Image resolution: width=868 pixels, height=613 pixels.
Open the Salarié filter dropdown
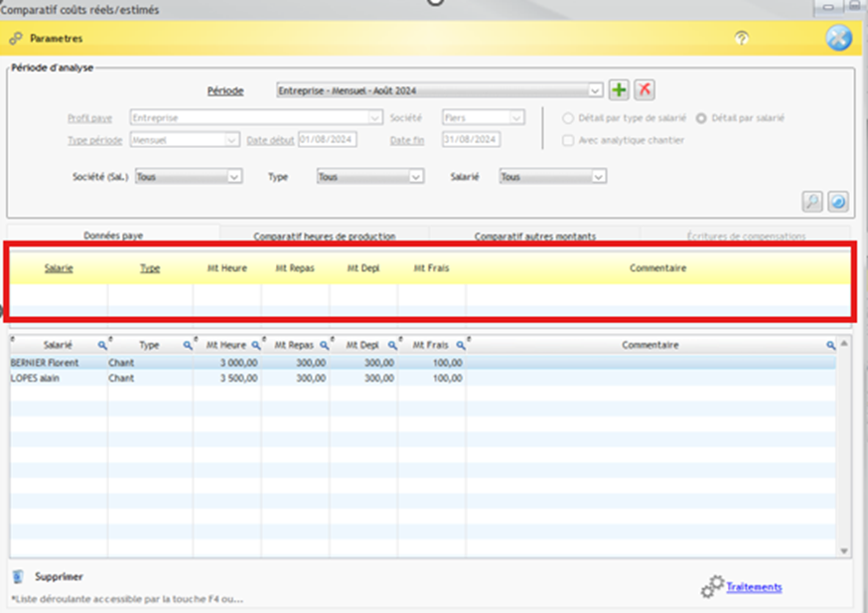tap(598, 177)
